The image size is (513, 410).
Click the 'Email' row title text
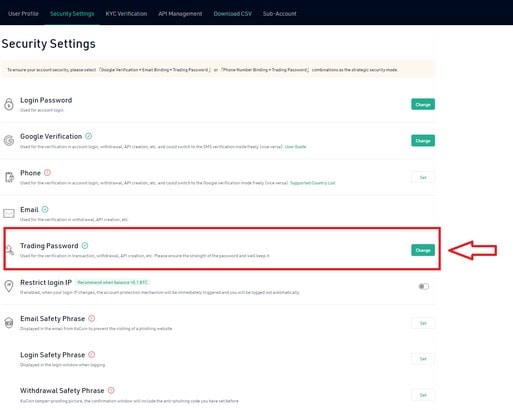29,210
